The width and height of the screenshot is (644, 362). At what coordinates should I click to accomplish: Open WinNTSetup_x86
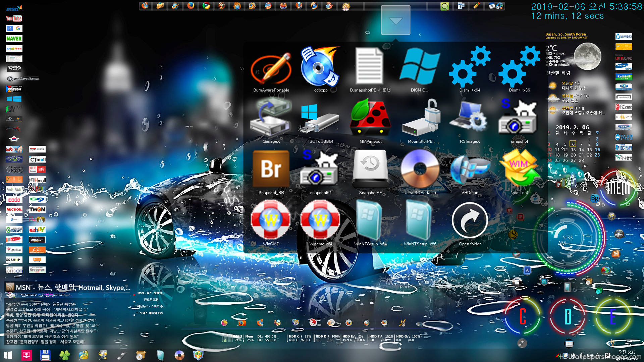(x=419, y=220)
